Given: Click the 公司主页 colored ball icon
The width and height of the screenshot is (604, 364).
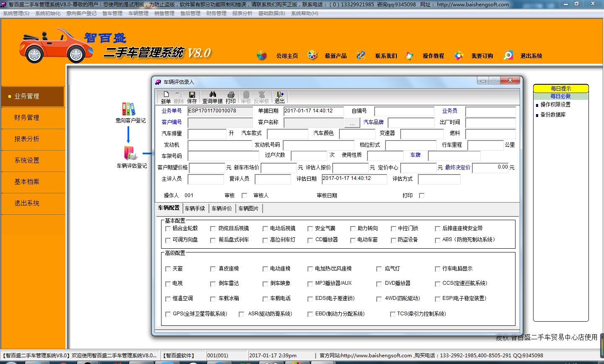Looking at the screenshot, I should tap(262, 55).
